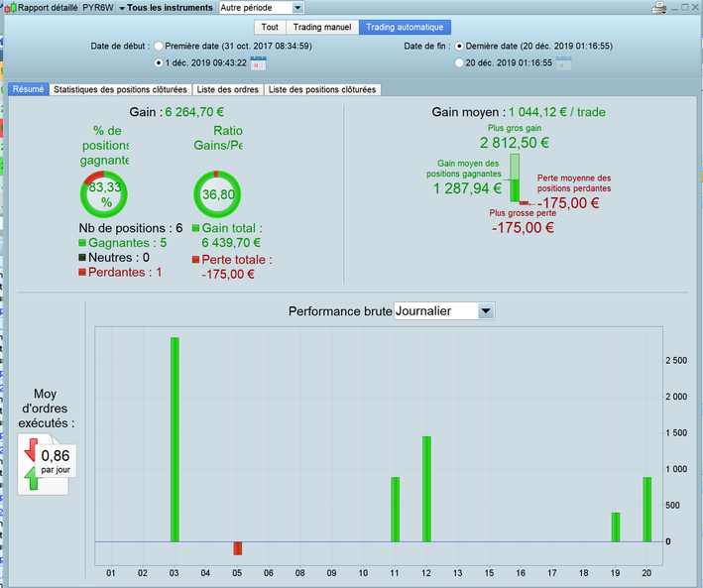This screenshot has height=588, width=703.
Task: Open the 'Autre période' dropdown
Action: pyautogui.click(x=261, y=8)
